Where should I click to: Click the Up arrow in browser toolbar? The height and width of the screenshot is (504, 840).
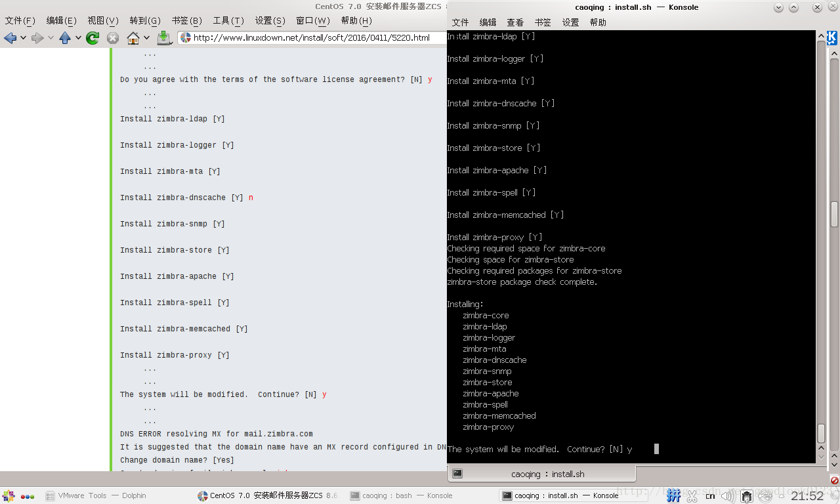click(65, 38)
